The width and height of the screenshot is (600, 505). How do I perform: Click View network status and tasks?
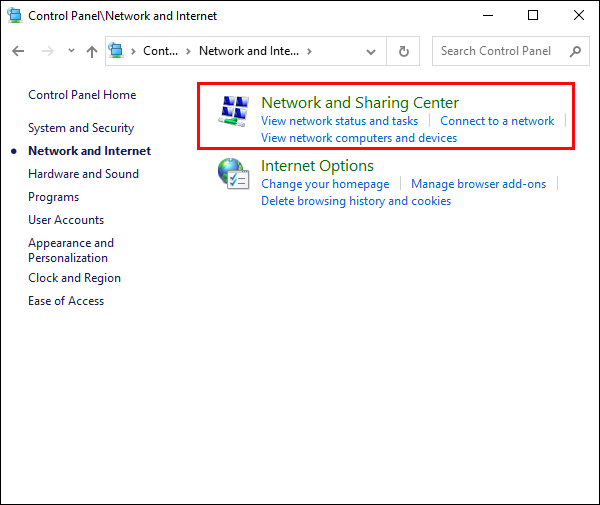[339, 121]
